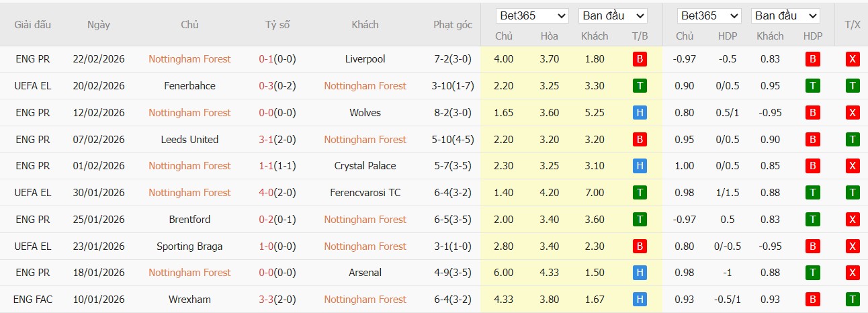This screenshot has width=868, height=313.
Task: Click red X badge in the Liverpool row
Action: pyautogui.click(x=853, y=59)
